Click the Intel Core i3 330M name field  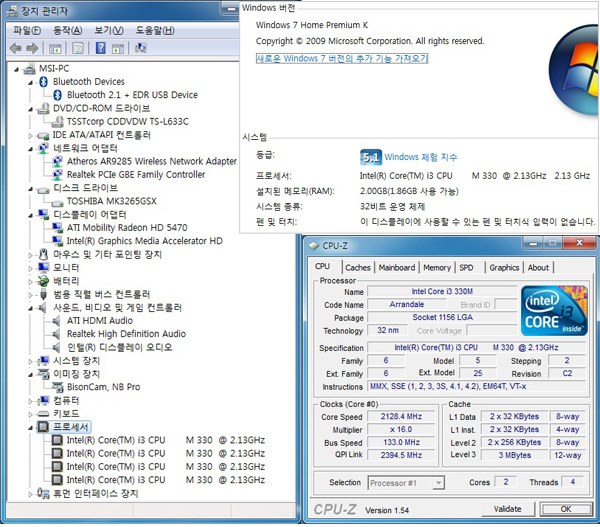coord(442,292)
